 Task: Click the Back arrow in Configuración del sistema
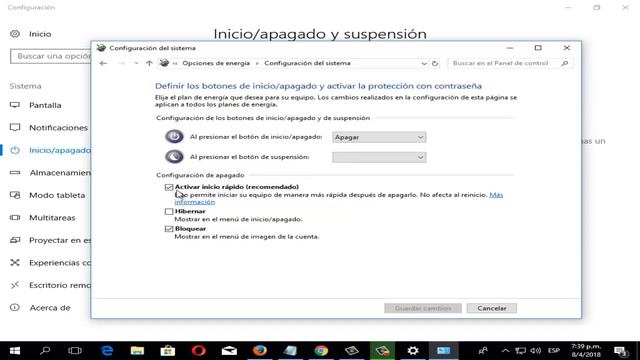tap(103, 63)
